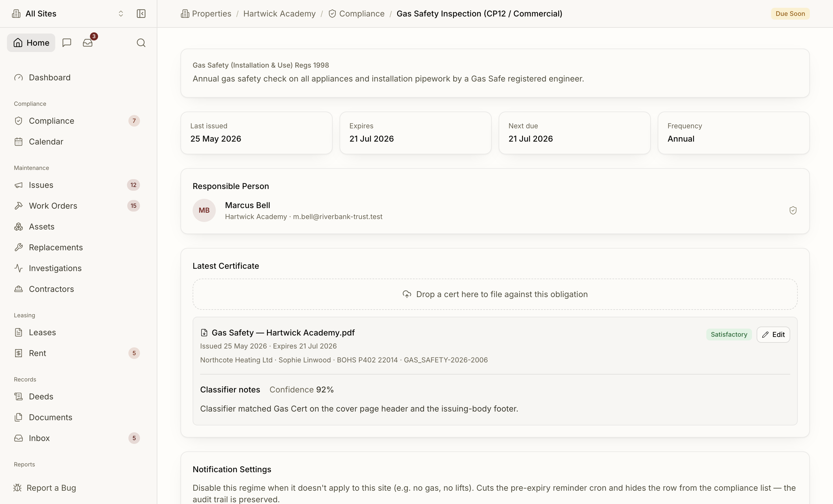
Task: Open Gas Safety — Hartwick Academy.pdf
Action: point(283,332)
